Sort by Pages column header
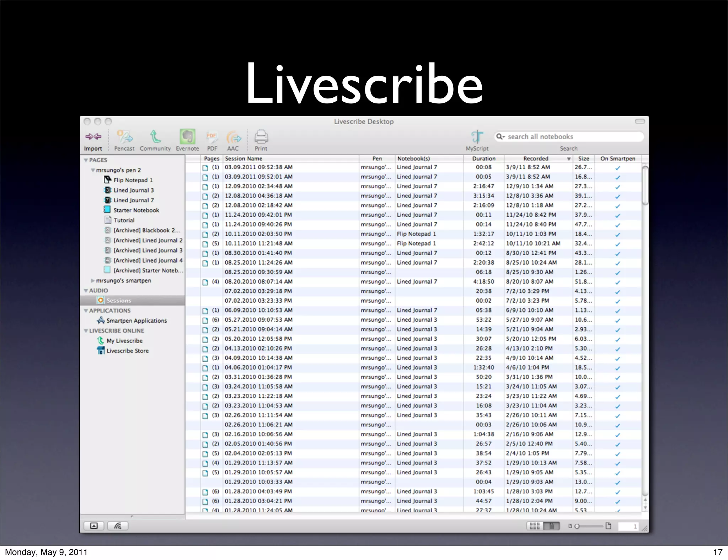This screenshot has height=560, width=728. point(212,158)
